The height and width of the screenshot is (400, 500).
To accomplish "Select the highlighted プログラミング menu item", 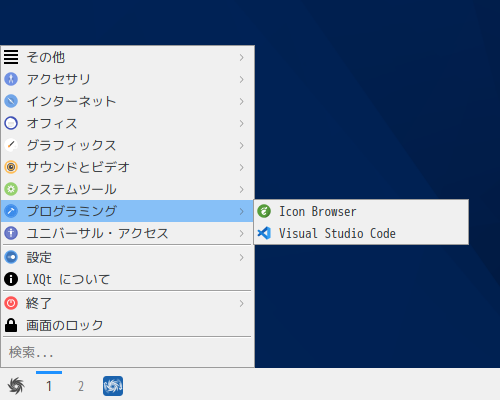I will (127, 211).
